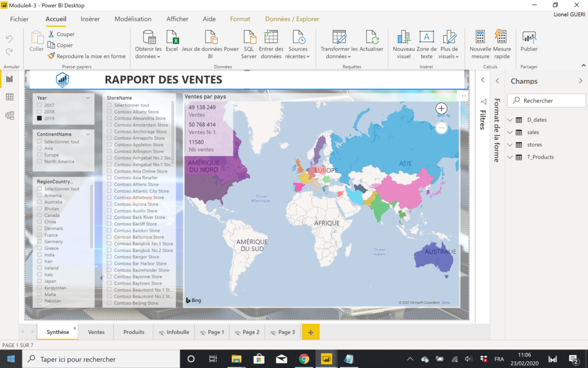Check the North America checkbox
Viewport: 588px width, 368px height.
(40, 162)
